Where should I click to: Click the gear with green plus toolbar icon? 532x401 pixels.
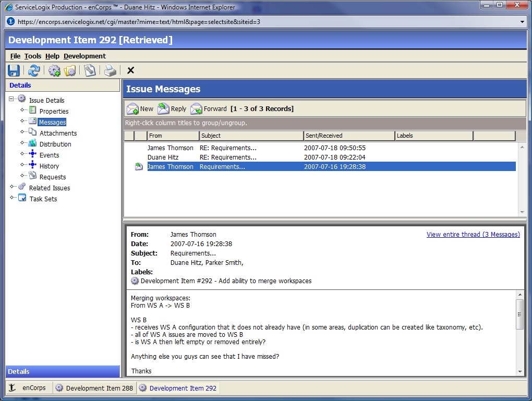click(54, 70)
